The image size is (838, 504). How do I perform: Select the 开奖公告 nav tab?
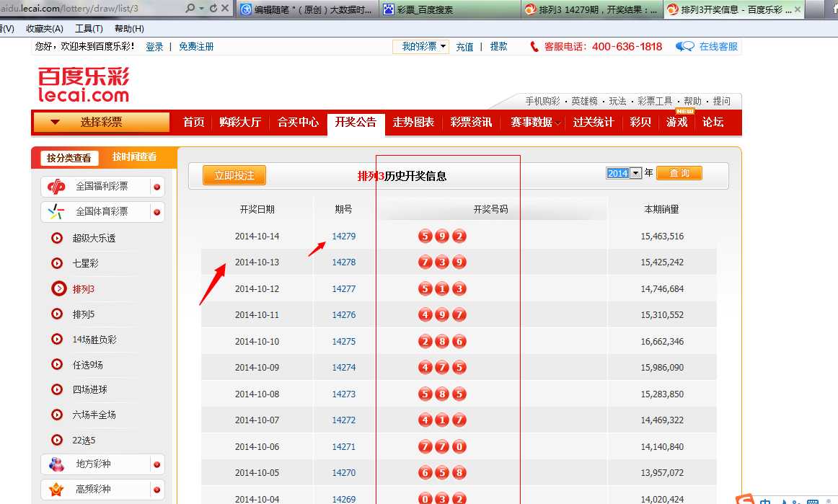(x=356, y=123)
